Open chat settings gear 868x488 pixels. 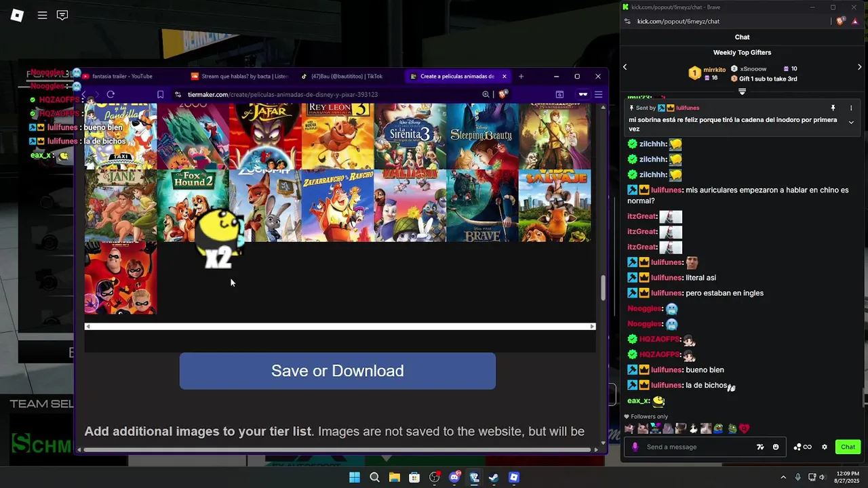825,447
